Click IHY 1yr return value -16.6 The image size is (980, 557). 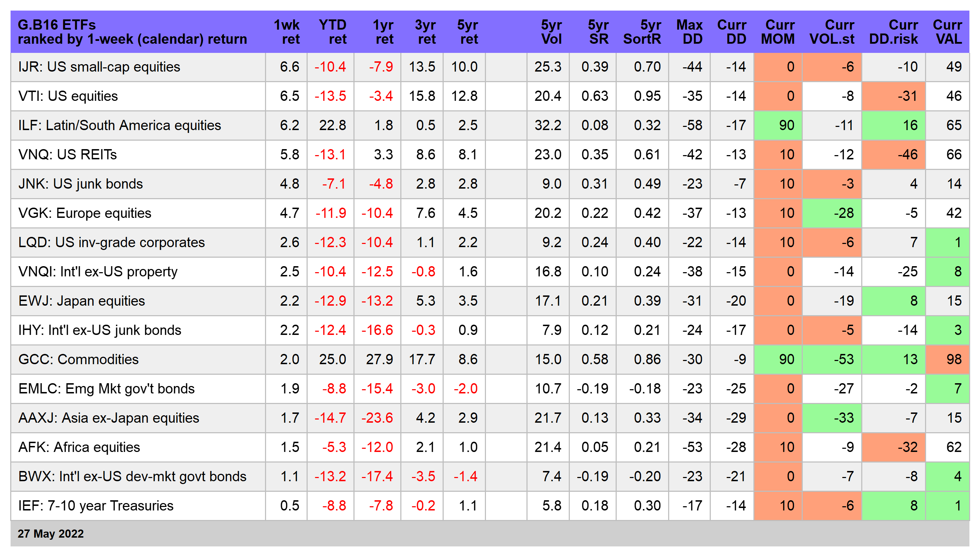tap(377, 330)
